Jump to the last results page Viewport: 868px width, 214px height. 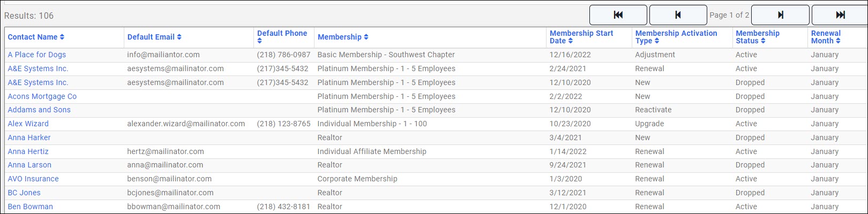840,15
